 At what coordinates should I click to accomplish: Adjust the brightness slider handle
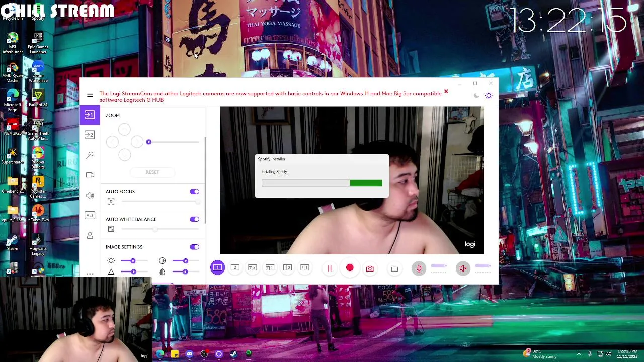[x=133, y=261]
